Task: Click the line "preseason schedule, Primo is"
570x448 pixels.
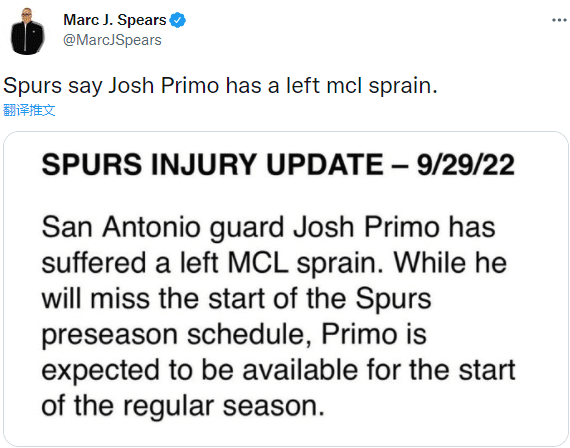Action: (234, 335)
